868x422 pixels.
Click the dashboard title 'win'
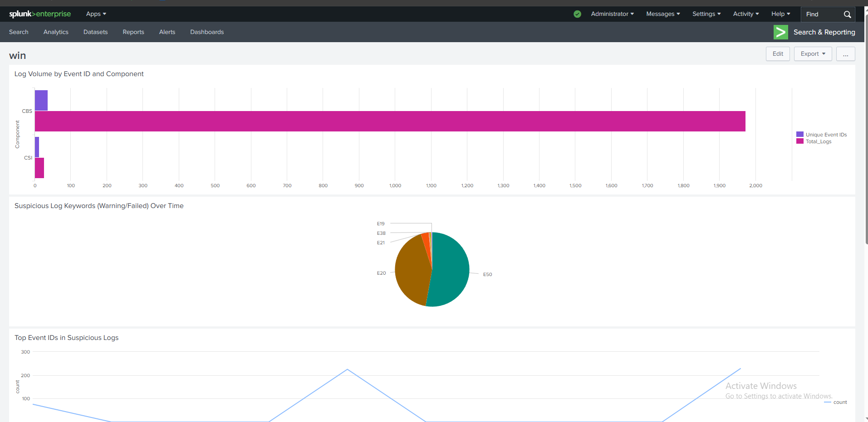pyautogui.click(x=17, y=55)
